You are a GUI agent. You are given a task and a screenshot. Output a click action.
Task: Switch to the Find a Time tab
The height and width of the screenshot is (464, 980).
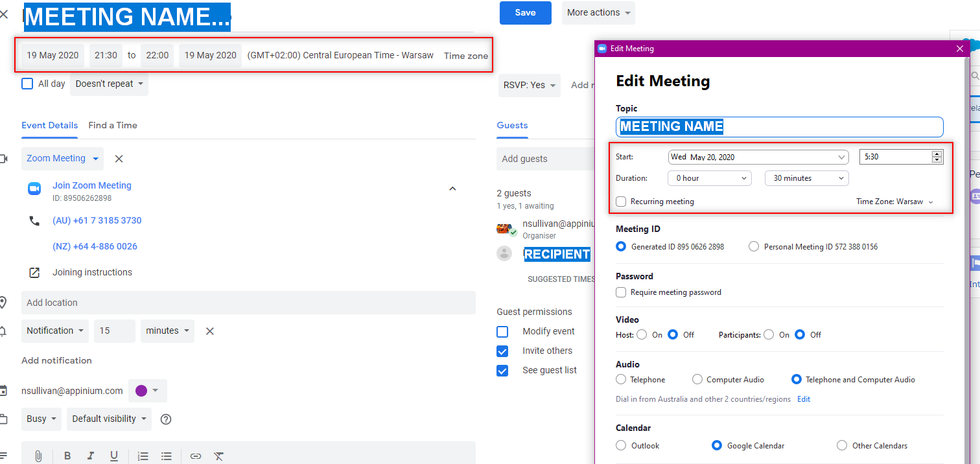(x=113, y=125)
